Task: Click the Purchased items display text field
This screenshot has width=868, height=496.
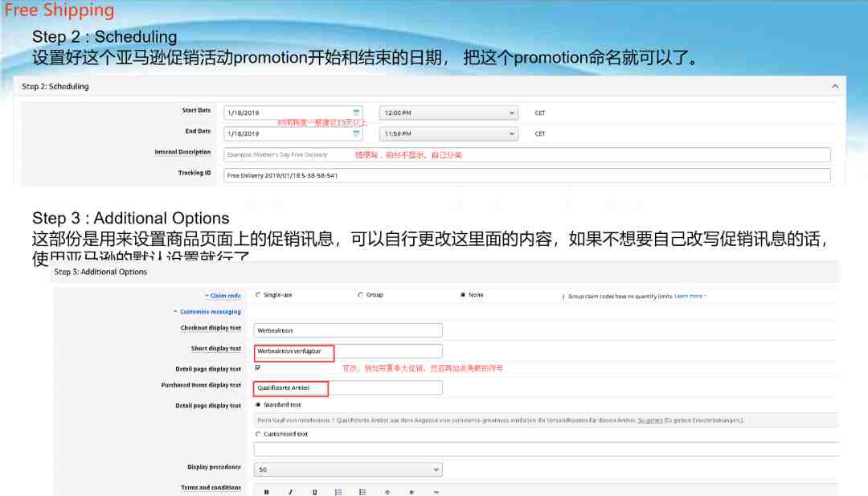Action: pyautogui.click(x=348, y=388)
